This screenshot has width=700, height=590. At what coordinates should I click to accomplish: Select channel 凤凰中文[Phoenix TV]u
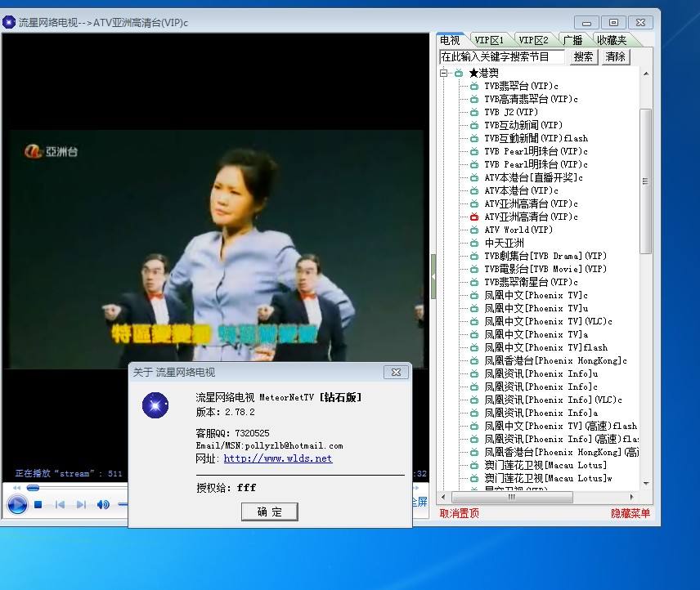click(536, 308)
